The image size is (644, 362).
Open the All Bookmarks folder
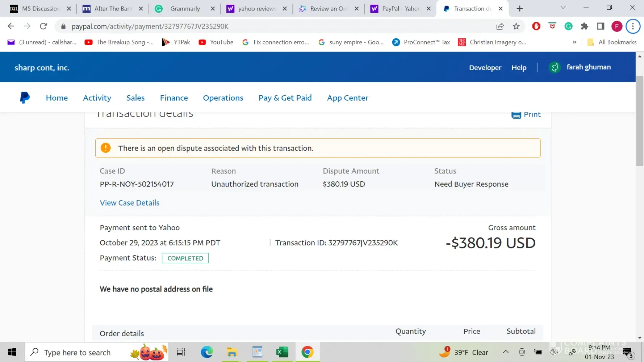click(x=612, y=42)
